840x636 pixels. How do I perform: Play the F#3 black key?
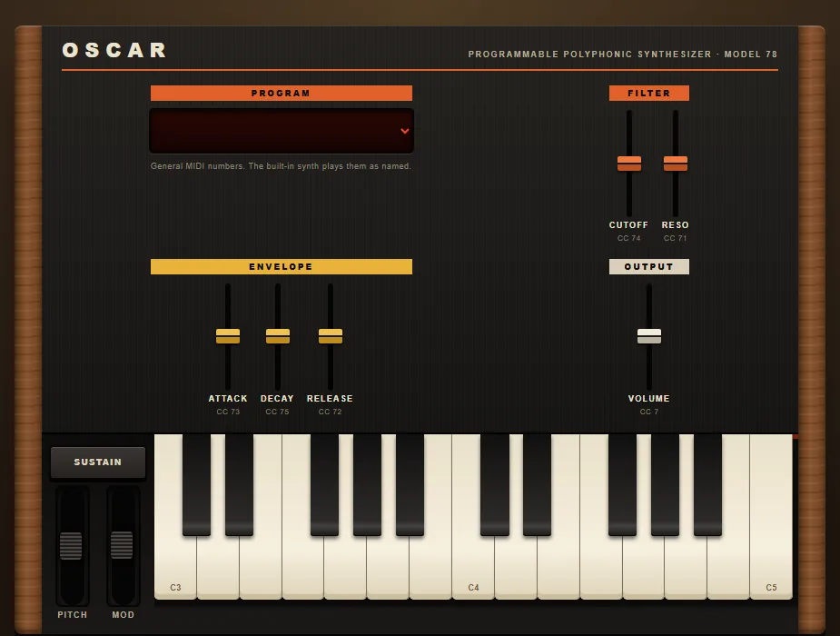coord(324,484)
